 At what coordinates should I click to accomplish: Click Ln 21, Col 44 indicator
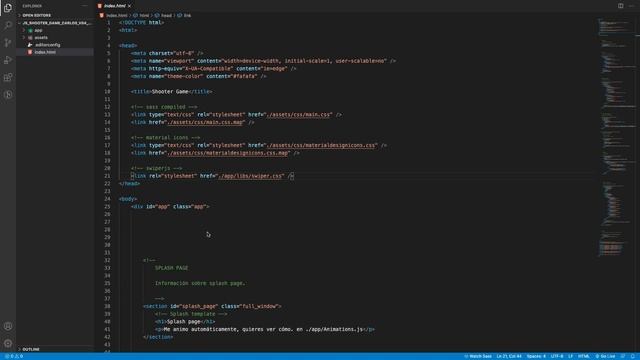[509, 356]
